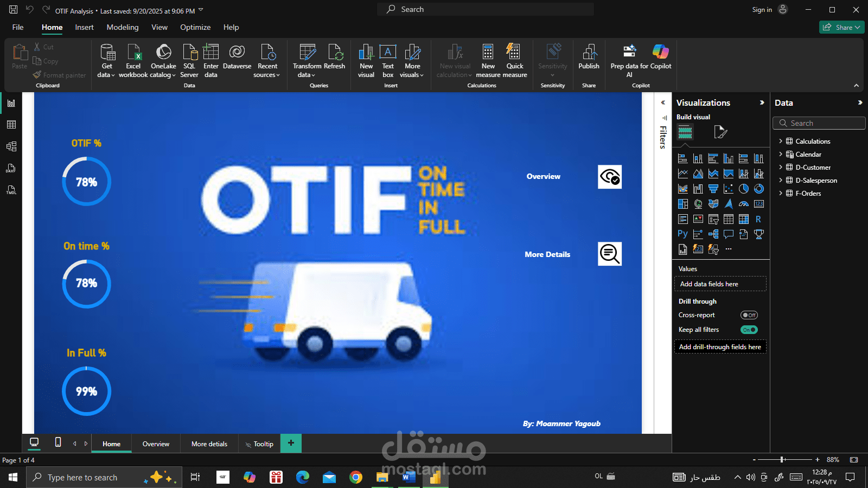Create a New measure
868x488 pixels.
click(488, 61)
